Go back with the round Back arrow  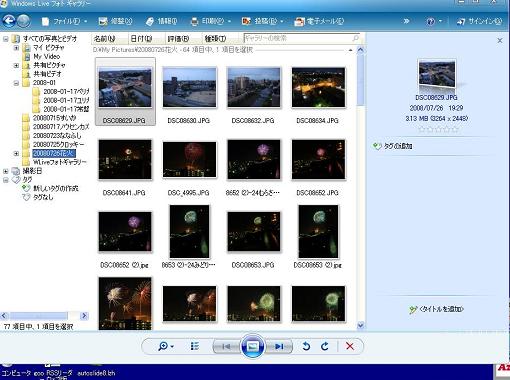(x=9, y=21)
